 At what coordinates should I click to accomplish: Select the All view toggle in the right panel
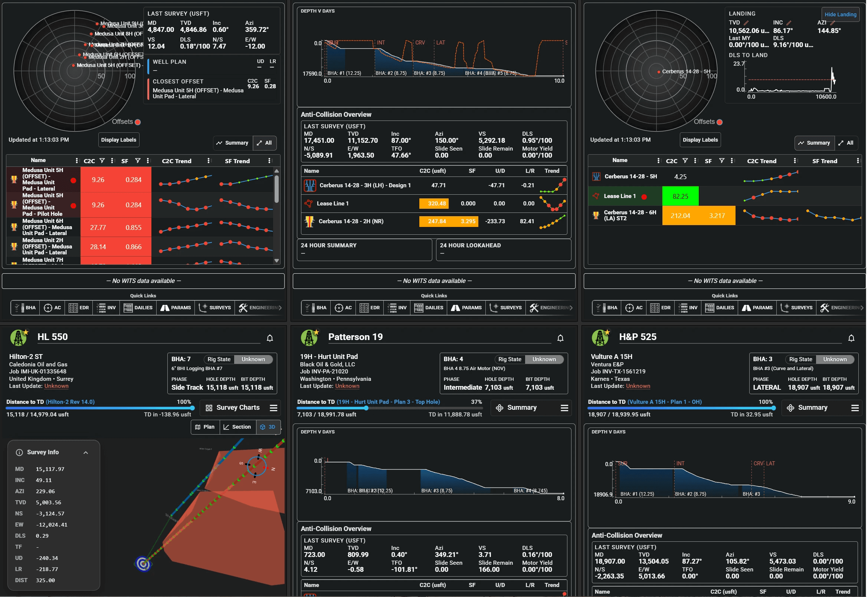[846, 143]
